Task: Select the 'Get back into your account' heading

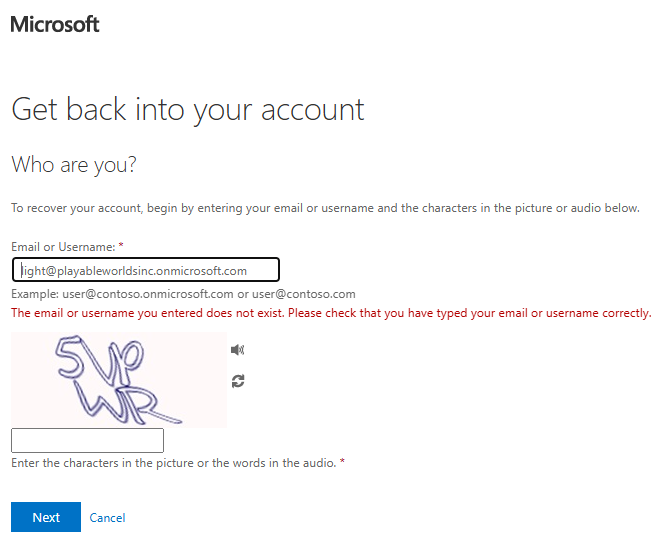Action: coord(187,110)
